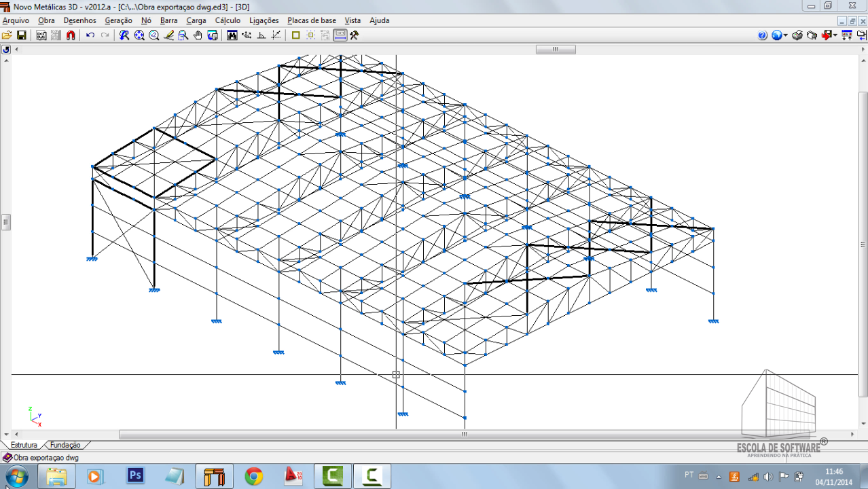Expand the globe icon dropdown arrow

coord(786,35)
